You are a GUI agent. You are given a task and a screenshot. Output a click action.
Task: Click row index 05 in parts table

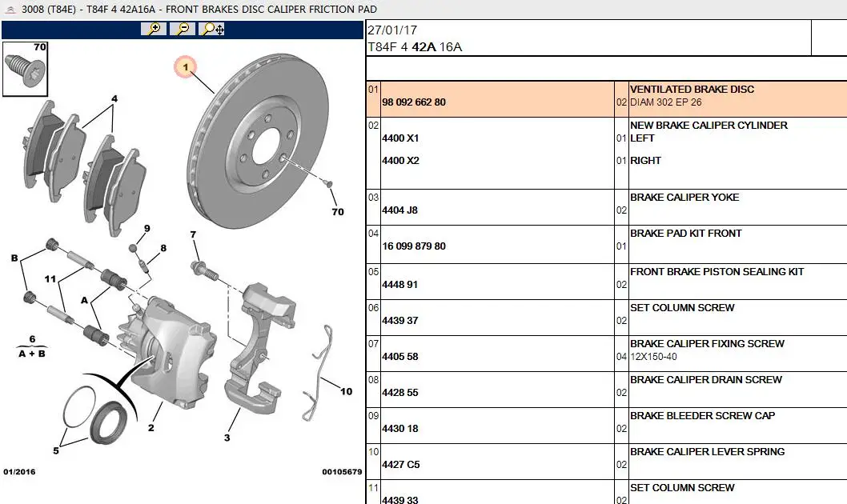coord(373,271)
